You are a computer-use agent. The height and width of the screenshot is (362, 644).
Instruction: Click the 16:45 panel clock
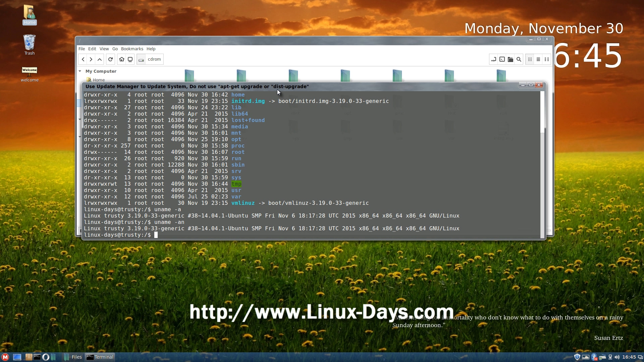tap(629, 357)
